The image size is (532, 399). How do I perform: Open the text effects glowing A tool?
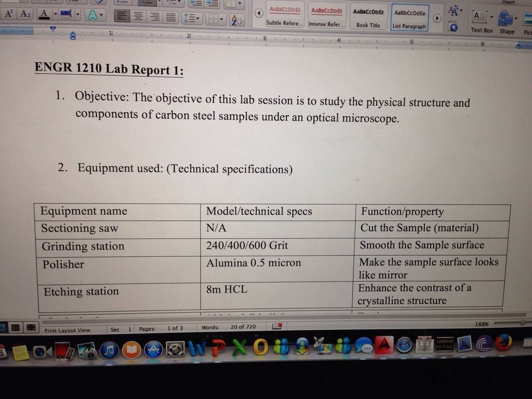[92, 15]
